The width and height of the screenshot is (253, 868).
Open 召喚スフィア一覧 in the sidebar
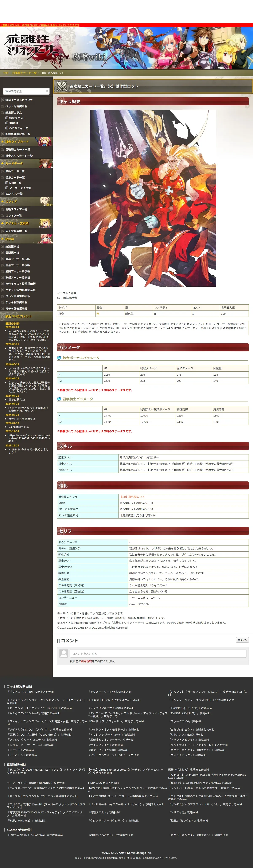tap(16, 209)
